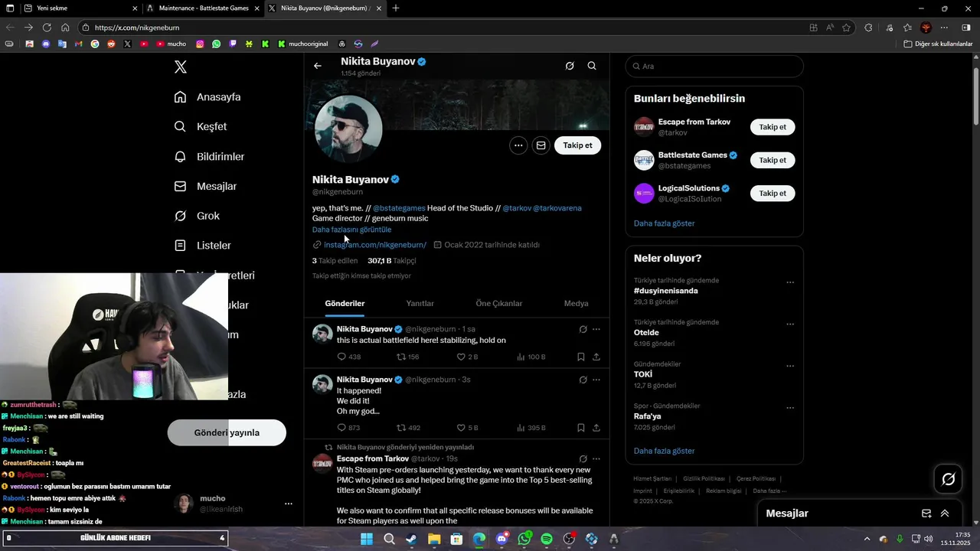Image resolution: width=980 pixels, height=551 pixels.
Task: Switch to the Yeni sekme browser tab
Action: point(80,8)
